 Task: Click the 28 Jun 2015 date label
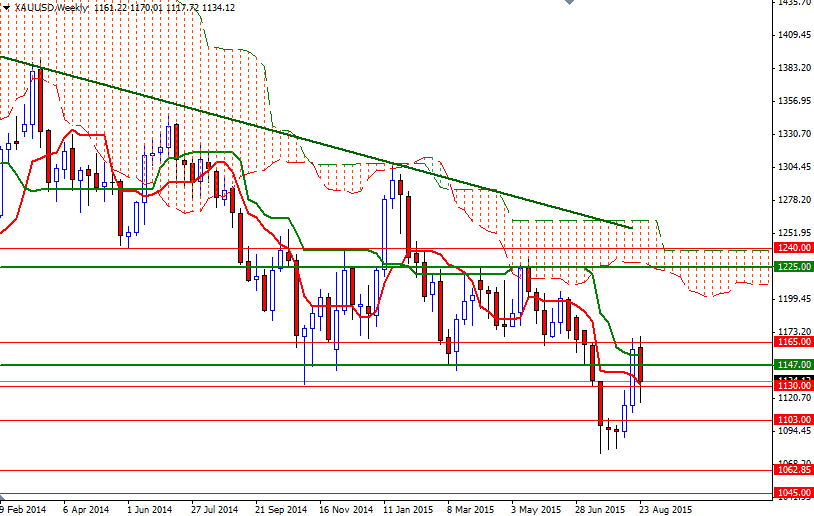coord(601,509)
